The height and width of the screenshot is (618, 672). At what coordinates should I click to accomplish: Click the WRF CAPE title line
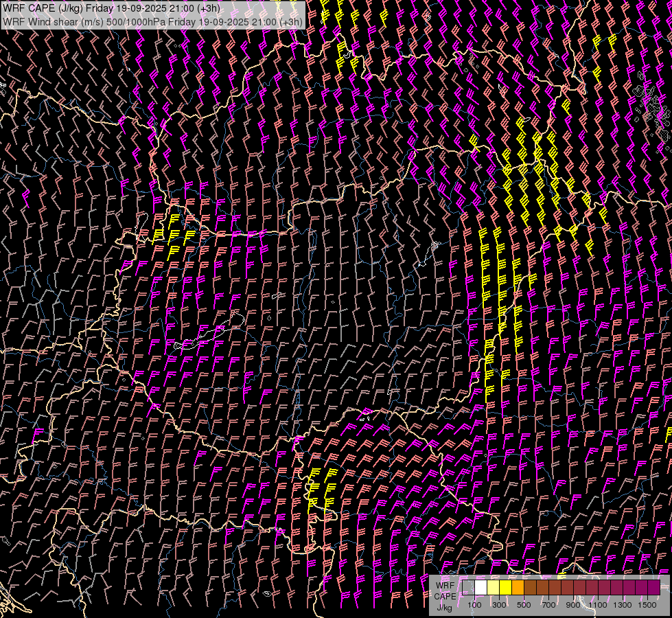(x=112, y=8)
